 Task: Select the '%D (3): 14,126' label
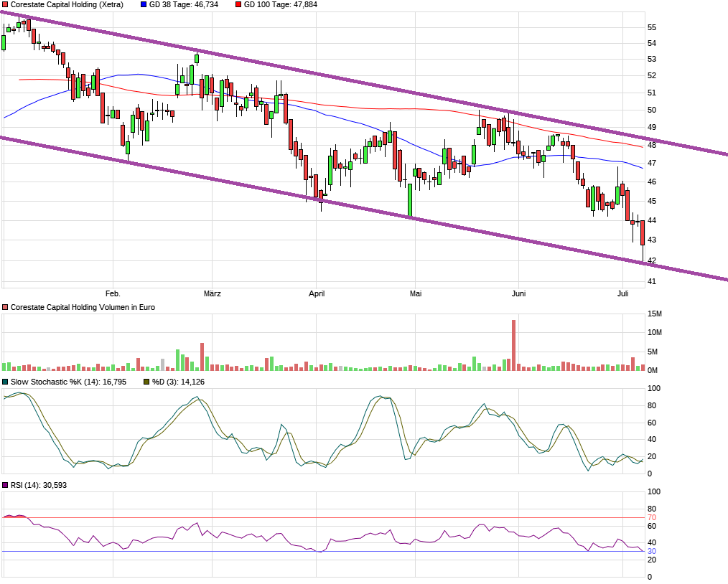click(x=178, y=382)
